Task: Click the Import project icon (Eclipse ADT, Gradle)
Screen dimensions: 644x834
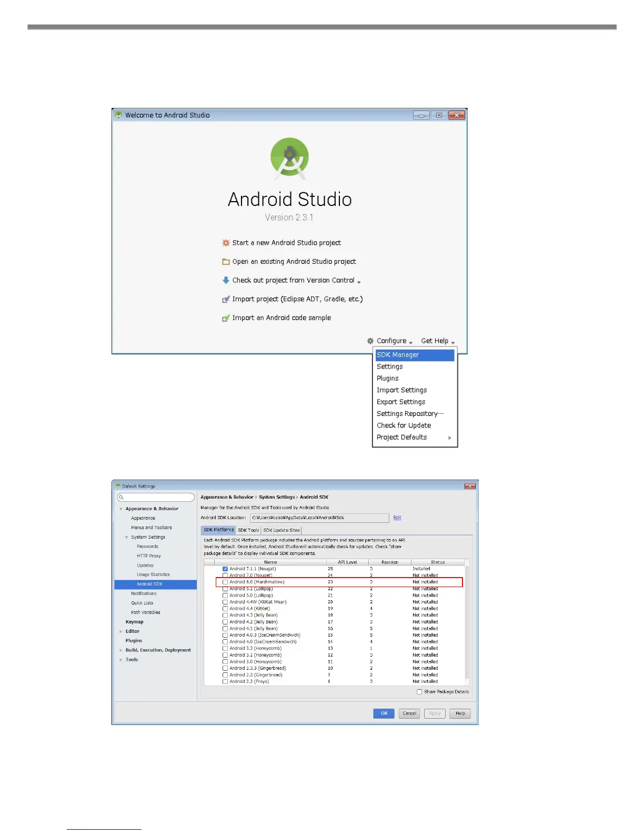Action: [226, 299]
